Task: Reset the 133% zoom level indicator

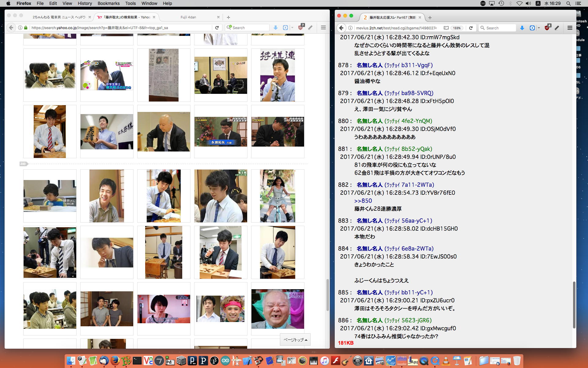Action: coord(457,28)
